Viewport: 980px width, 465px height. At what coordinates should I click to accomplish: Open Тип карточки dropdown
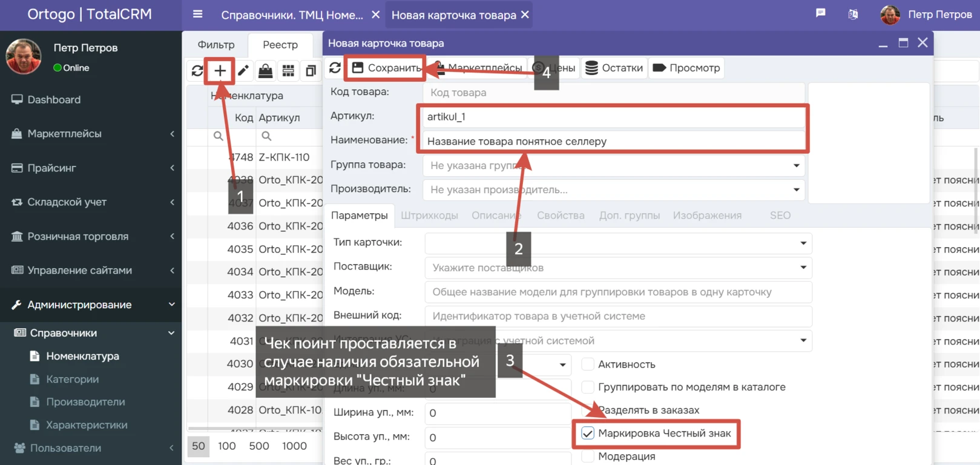pos(618,243)
